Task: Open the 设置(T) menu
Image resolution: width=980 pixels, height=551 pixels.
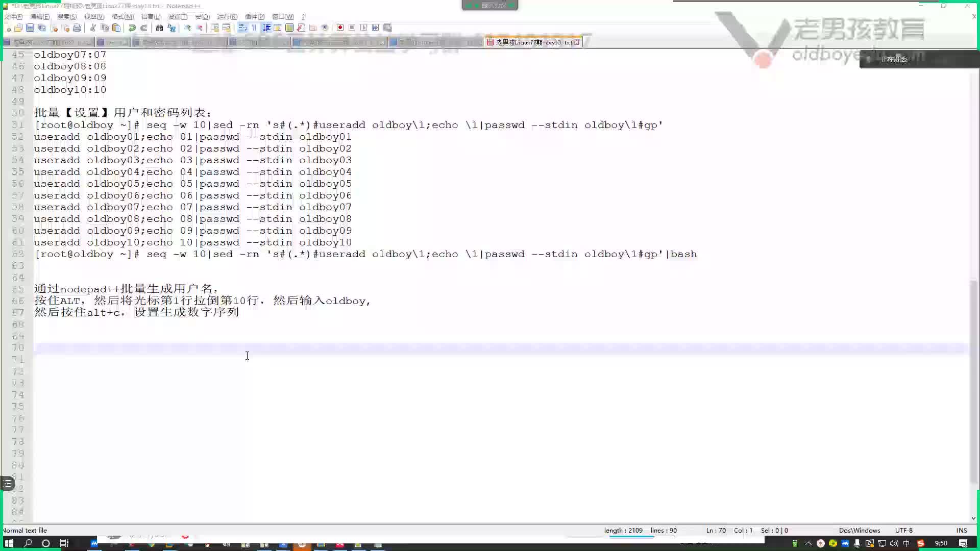Action: click(x=178, y=17)
